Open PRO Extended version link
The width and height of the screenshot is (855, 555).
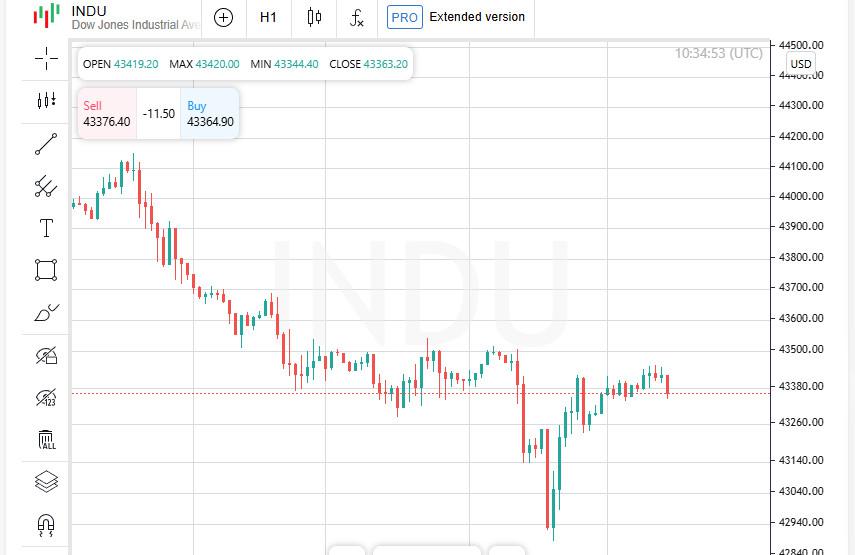point(456,17)
